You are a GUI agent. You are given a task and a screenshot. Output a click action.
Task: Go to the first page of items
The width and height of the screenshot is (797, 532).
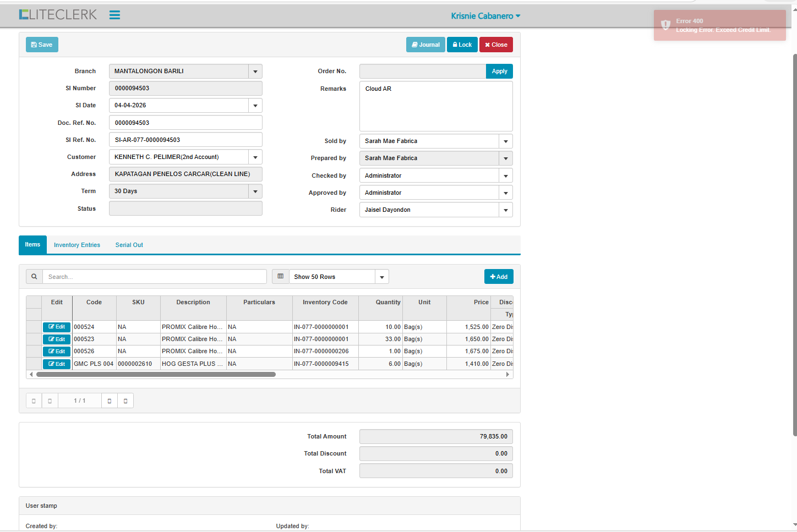(x=34, y=401)
